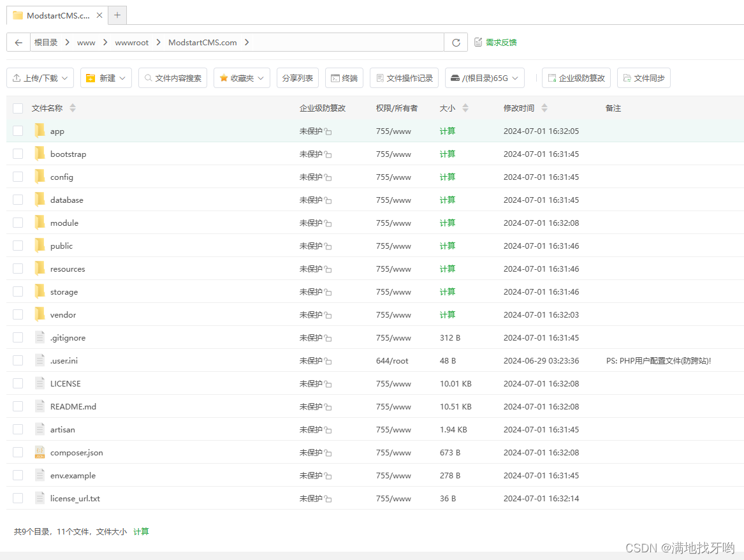The image size is (744, 560).
Task: Open the 新建 dropdown menu
Action: coord(106,77)
